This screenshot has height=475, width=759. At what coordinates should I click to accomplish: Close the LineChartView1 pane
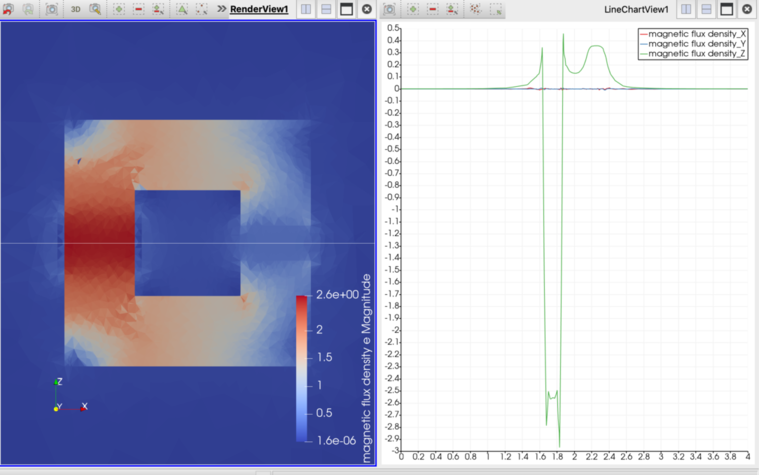(x=747, y=9)
